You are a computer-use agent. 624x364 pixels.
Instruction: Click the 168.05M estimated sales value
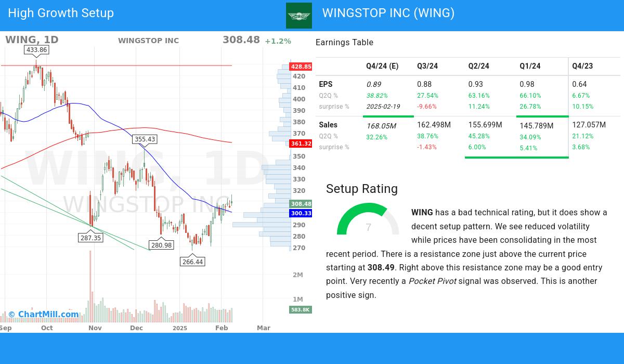click(381, 126)
